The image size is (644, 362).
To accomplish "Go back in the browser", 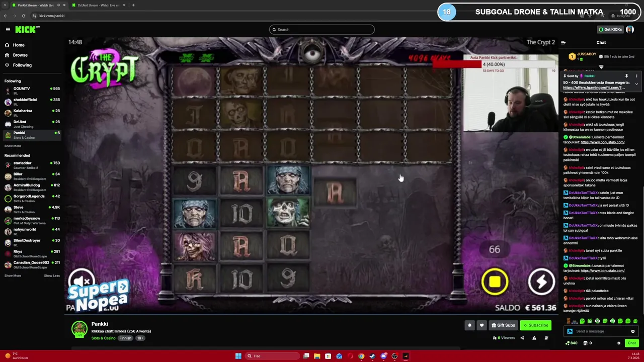I will point(6,16).
